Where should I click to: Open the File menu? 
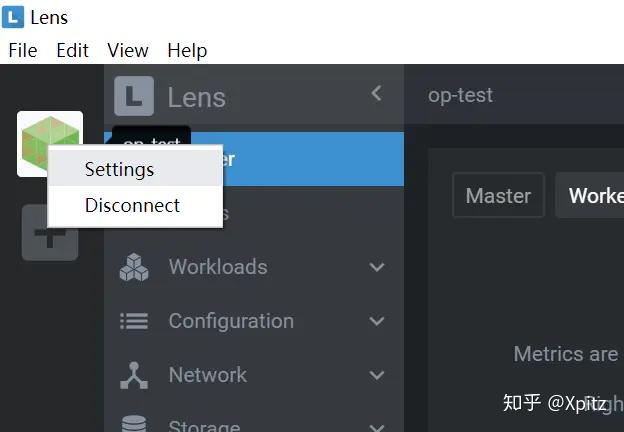click(23, 51)
